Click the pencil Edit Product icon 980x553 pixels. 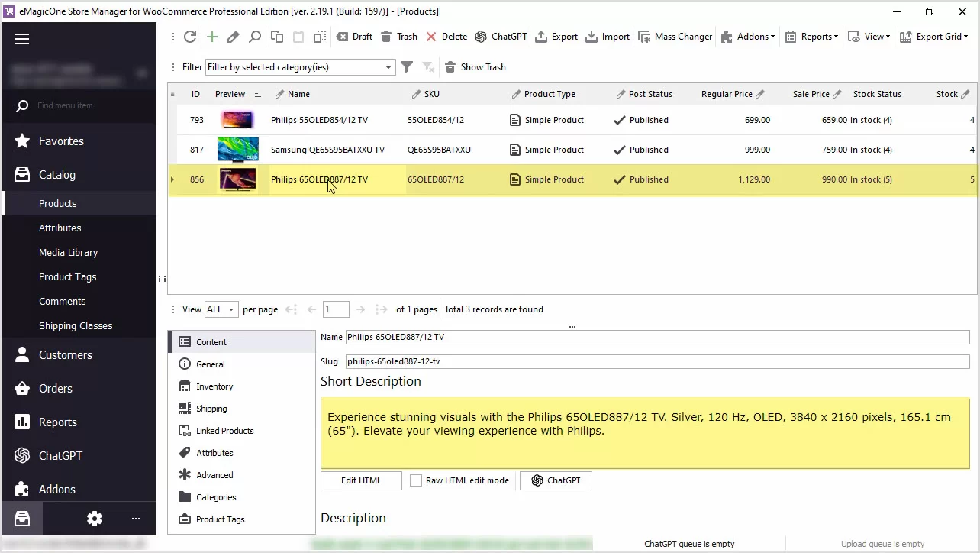[234, 37]
